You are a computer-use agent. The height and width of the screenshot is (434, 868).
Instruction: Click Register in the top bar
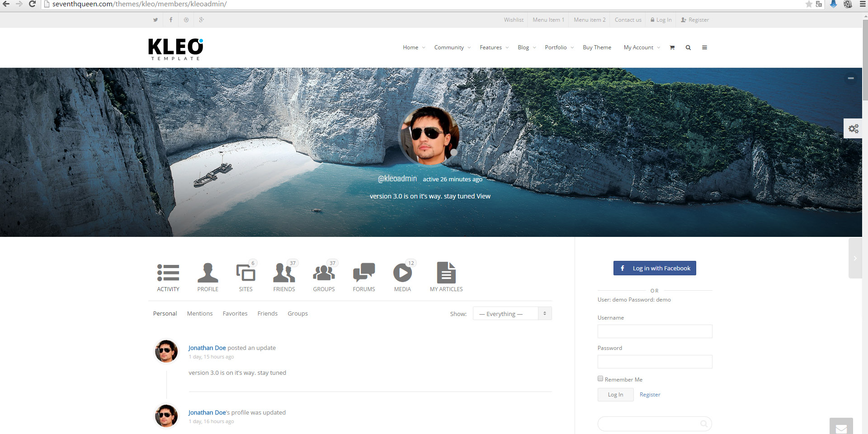coord(695,20)
